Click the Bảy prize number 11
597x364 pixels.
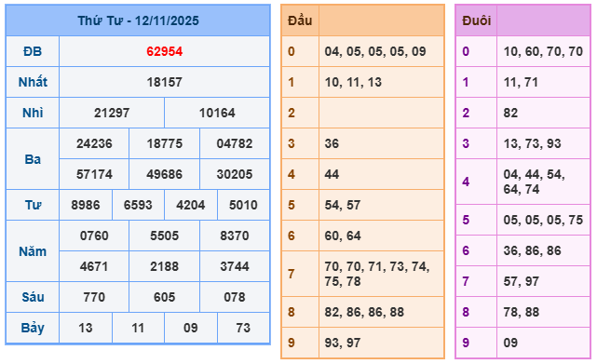pyautogui.click(x=138, y=328)
